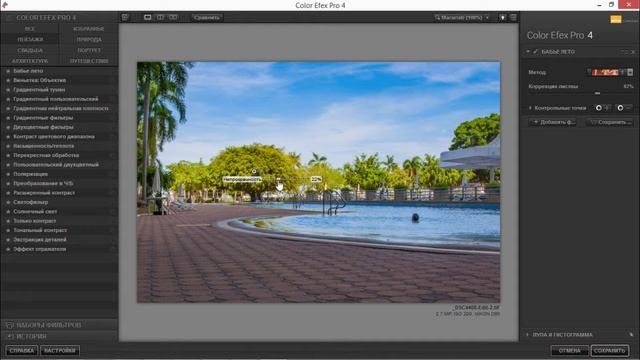Click the Сравнить button
Screen dimensions: 640x360
coord(207,18)
